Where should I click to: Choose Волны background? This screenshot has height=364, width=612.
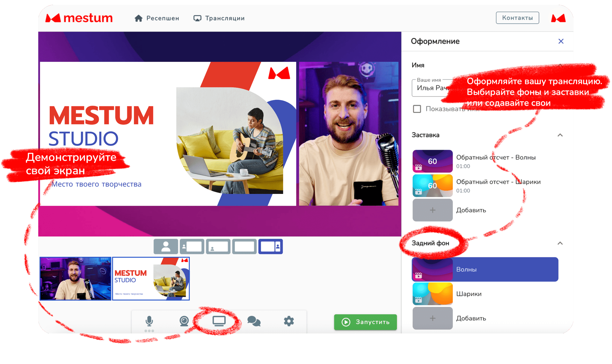click(485, 269)
